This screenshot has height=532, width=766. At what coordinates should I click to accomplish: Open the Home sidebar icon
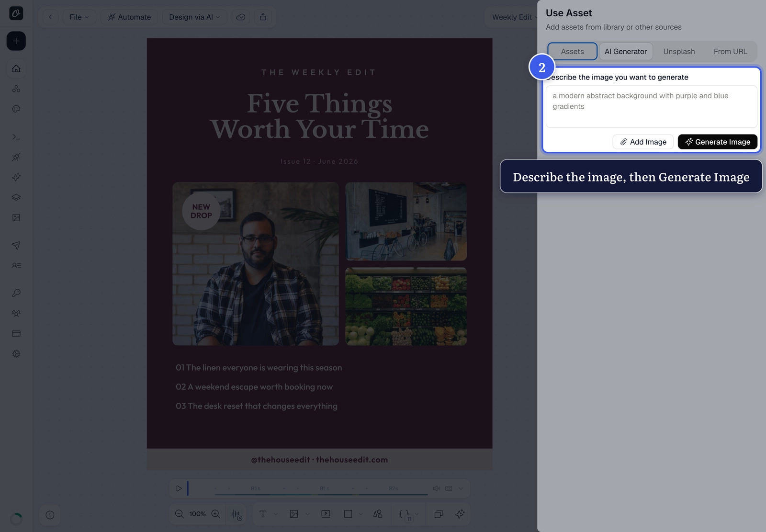tap(16, 68)
